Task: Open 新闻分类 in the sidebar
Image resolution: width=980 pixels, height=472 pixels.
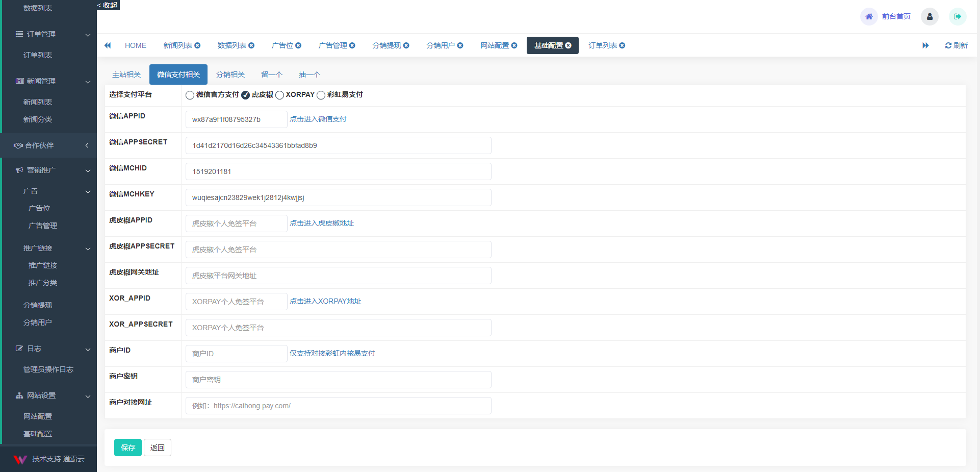Action: click(38, 119)
